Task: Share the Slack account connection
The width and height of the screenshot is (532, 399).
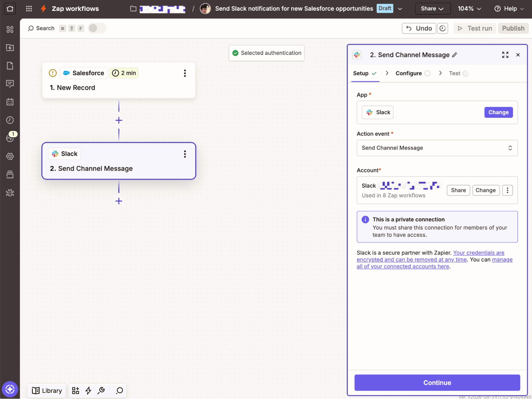Action: coord(458,190)
